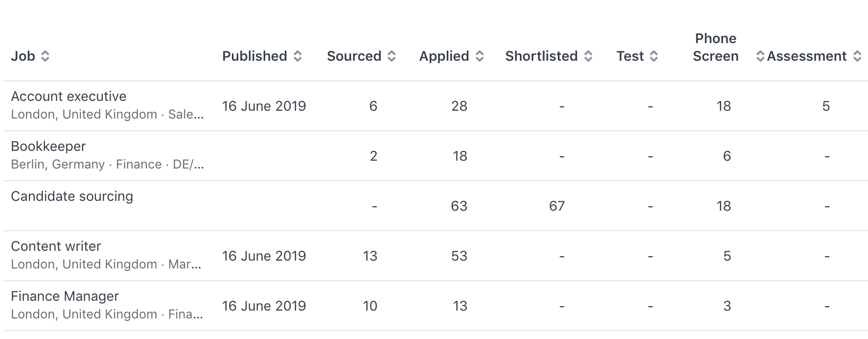Open the Account executive job

69,97
